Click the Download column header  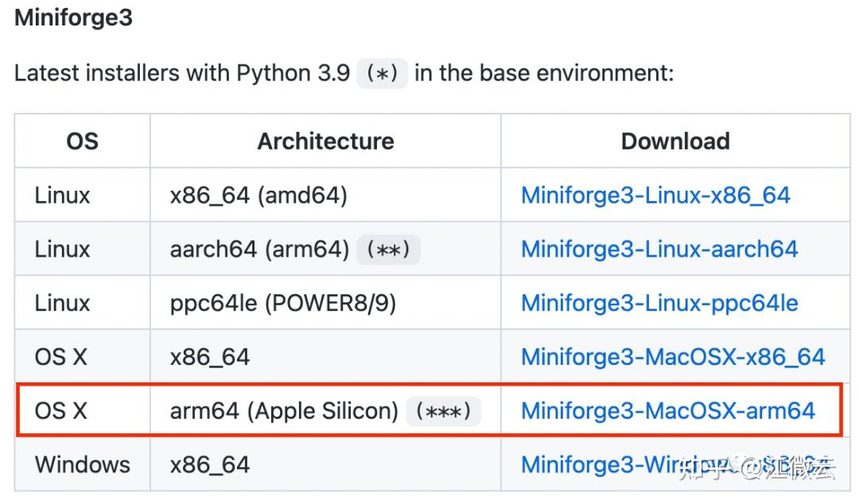click(x=675, y=142)
